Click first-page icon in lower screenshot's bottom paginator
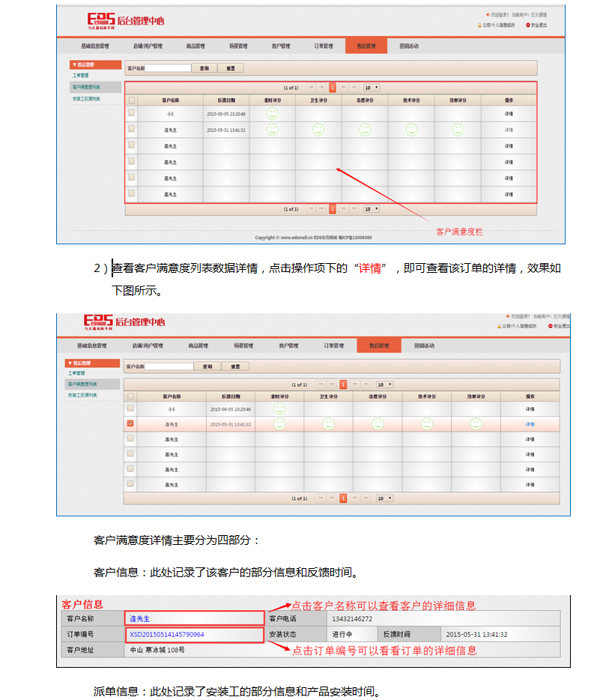This screenshot has height=700, width=600. (x=321, y=498)
